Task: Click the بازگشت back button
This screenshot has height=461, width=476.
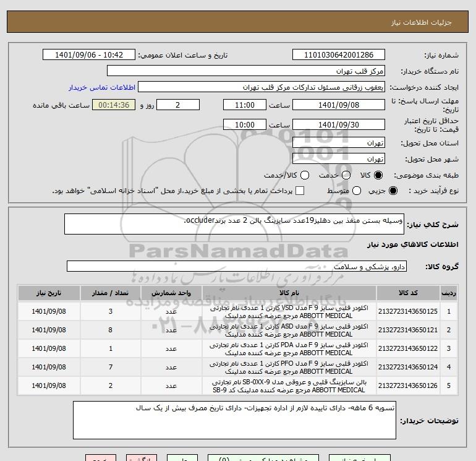Action: coord(142,459)
